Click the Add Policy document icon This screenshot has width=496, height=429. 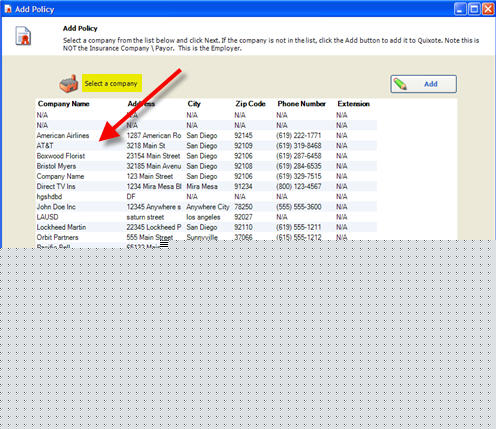pos(23,36)
